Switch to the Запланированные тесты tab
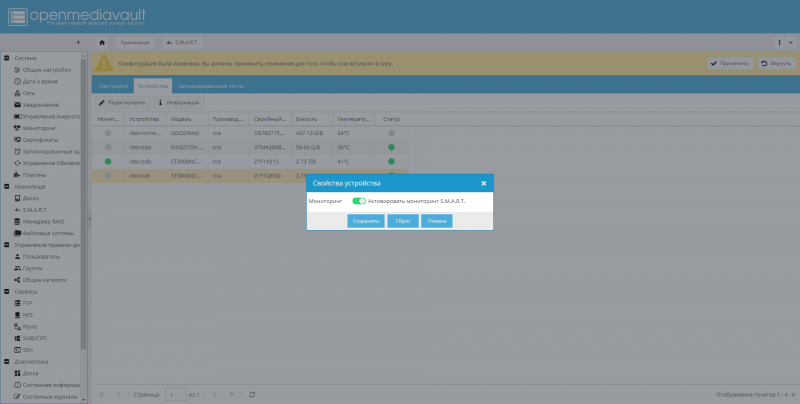 211,86
